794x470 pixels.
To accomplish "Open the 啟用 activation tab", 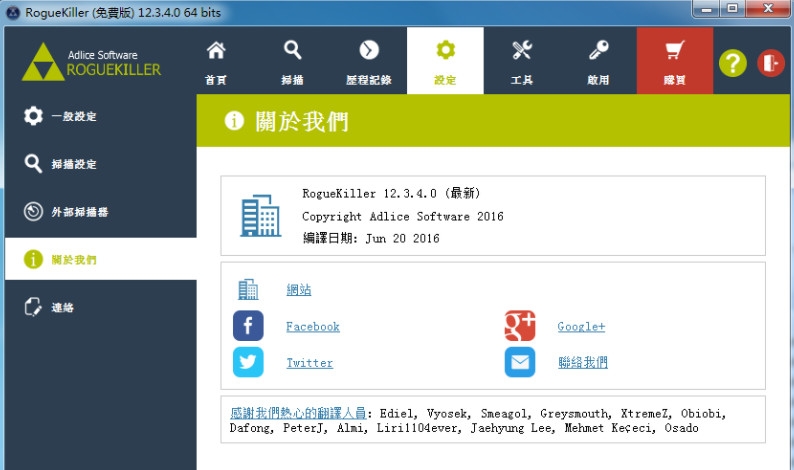I will [598, 61].
